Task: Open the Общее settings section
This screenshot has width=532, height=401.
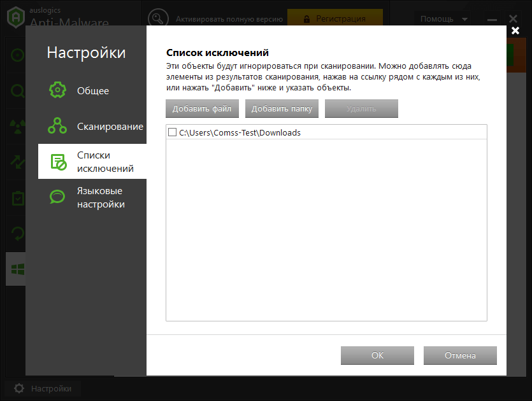Action: [x=92, y=90]
